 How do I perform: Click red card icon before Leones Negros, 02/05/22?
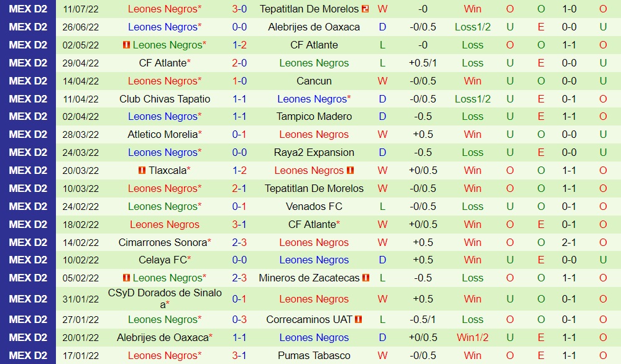pyautogui.click(x=126, y=45)
